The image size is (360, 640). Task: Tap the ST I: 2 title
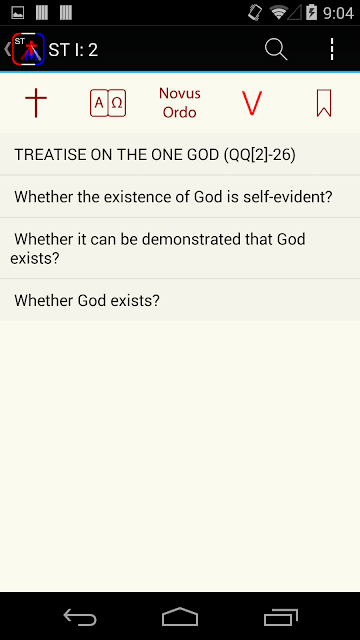pyautogui.click(x=73, y=50)
